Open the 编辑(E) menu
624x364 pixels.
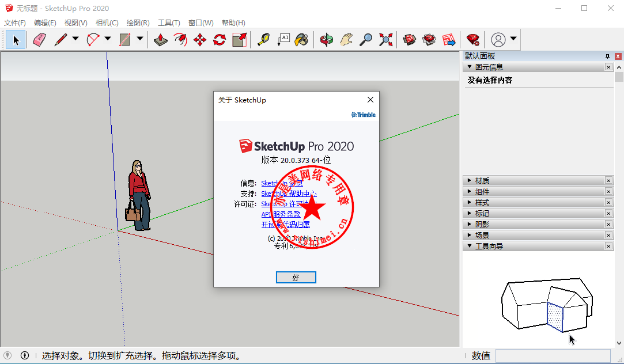[x=45, y=22]
